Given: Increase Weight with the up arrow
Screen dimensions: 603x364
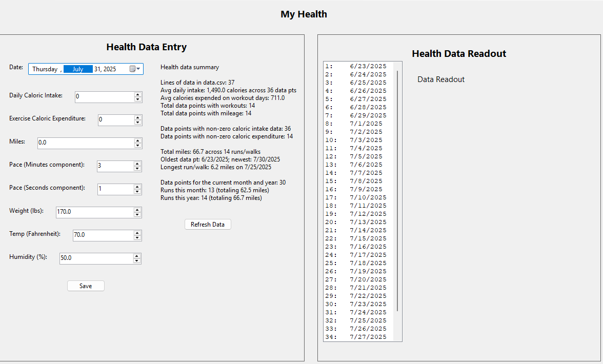Looking at the screenshot, I should (137, 210).
